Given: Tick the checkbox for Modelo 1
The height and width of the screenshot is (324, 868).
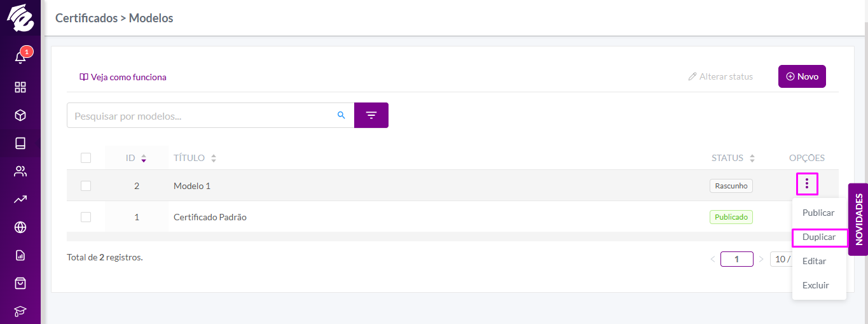Looking at the screenshot, I should click(86, 186).
